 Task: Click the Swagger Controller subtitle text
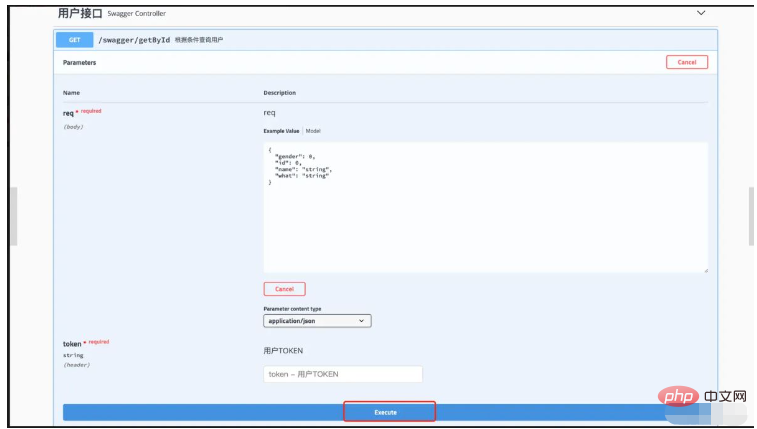tap(137, 14)
